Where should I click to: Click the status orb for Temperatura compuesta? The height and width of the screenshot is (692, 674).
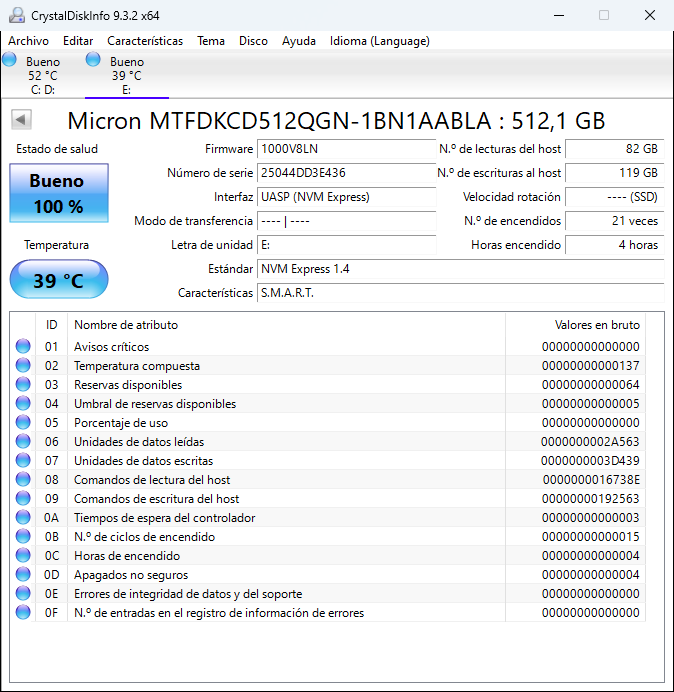(x=23, y=366)
